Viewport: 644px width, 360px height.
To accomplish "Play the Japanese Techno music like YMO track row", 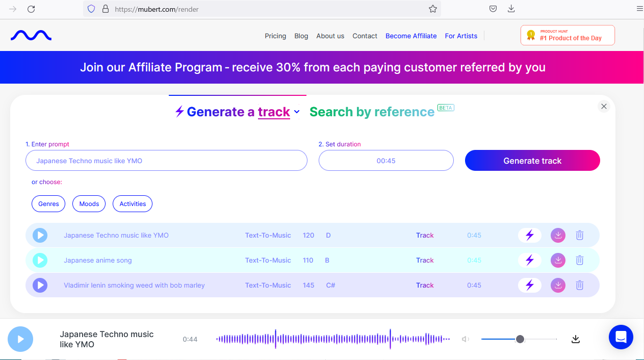I will pos(40,235).
